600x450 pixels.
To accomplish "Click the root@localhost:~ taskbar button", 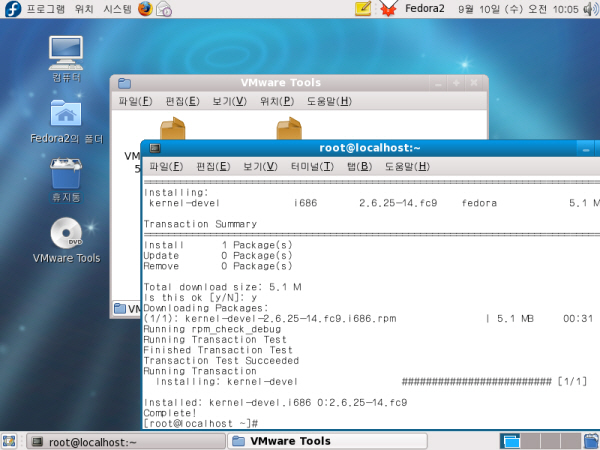I will point(126,442).
